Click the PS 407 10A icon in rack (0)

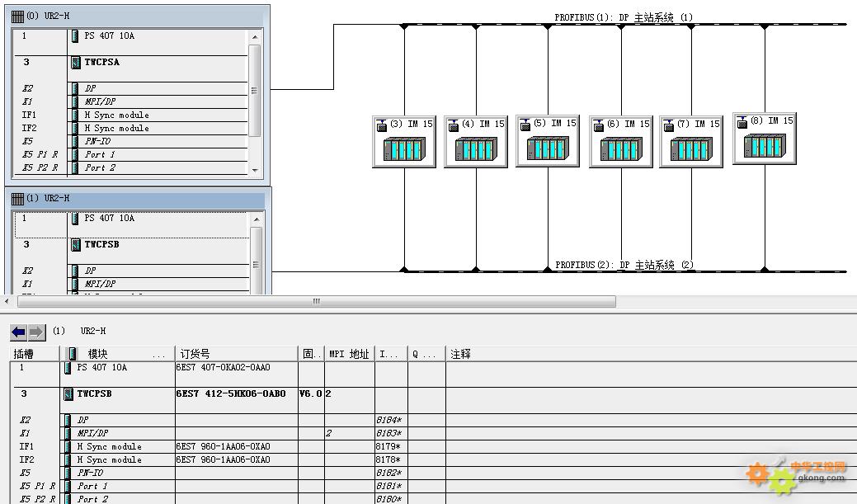75,36
